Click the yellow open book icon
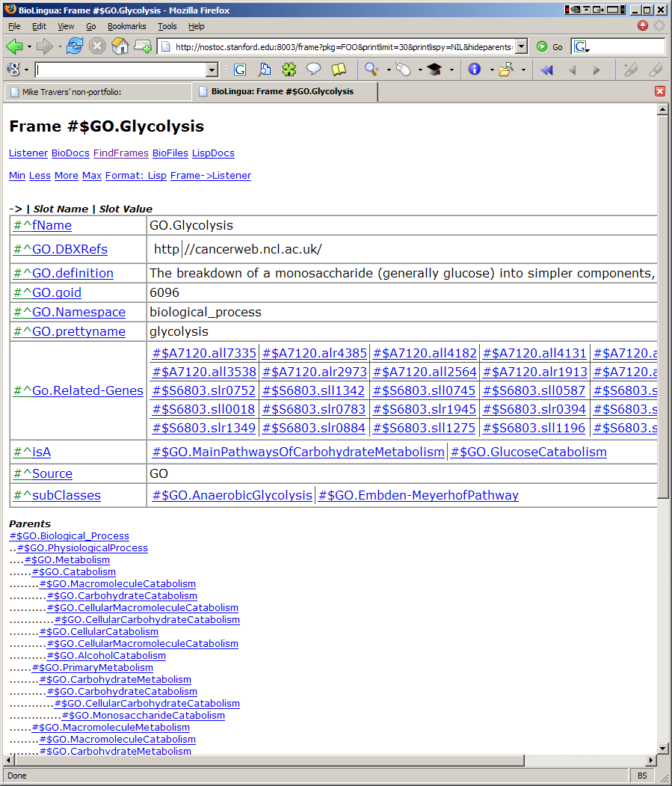Image resolution: width=672 pixels, height=786 pixels. (x=339, y=69)
